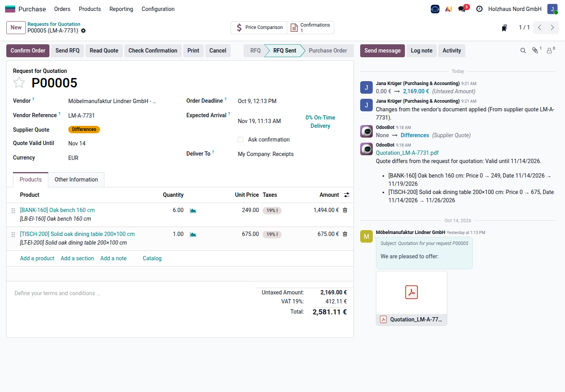Open the Odoo AI assistant icon
Image resolution: width=565 pixels, height=392 pixels.
click(448, 9)
